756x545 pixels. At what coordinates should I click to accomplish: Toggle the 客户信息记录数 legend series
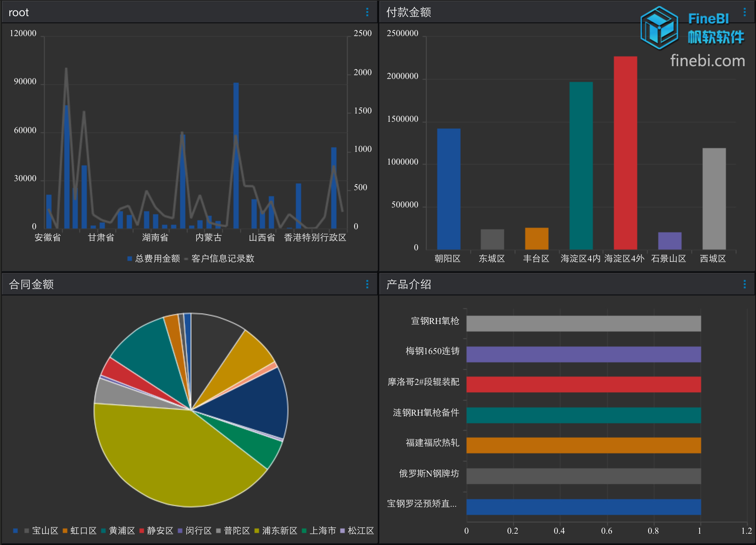[220, 259]
